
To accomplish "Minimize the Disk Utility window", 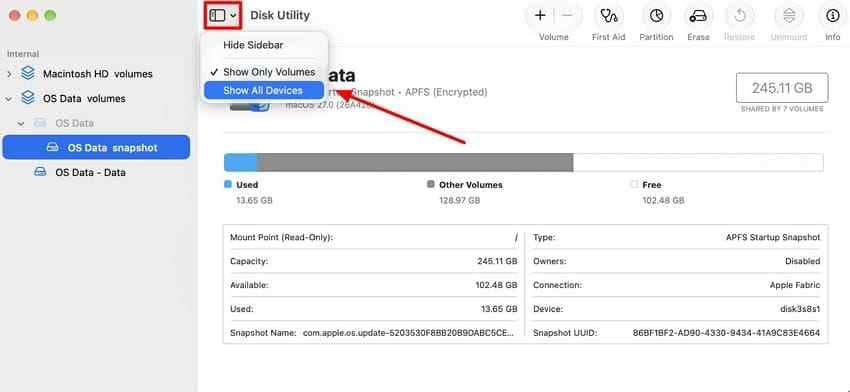I will [x=33, y=16].
